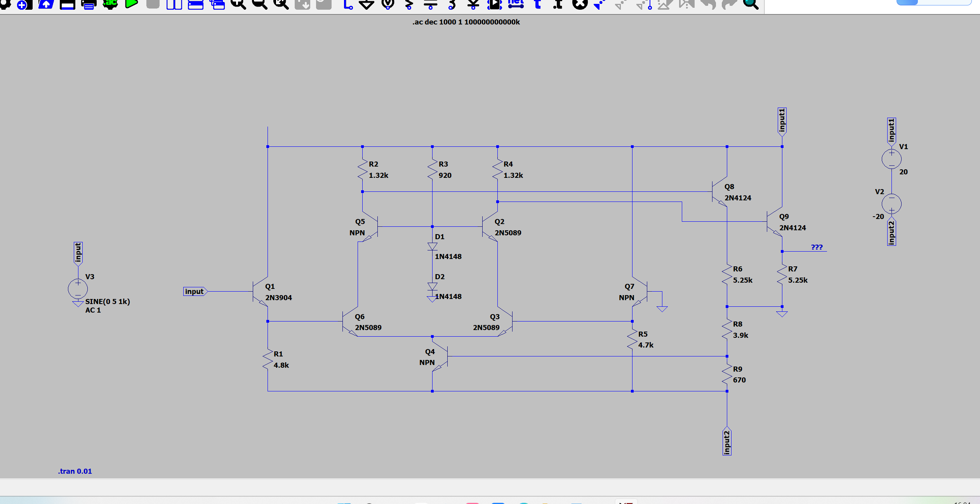Click the Q6 2N5089 label
The height and width of the screenshot is (504, 980).
(x=368, y=327)
